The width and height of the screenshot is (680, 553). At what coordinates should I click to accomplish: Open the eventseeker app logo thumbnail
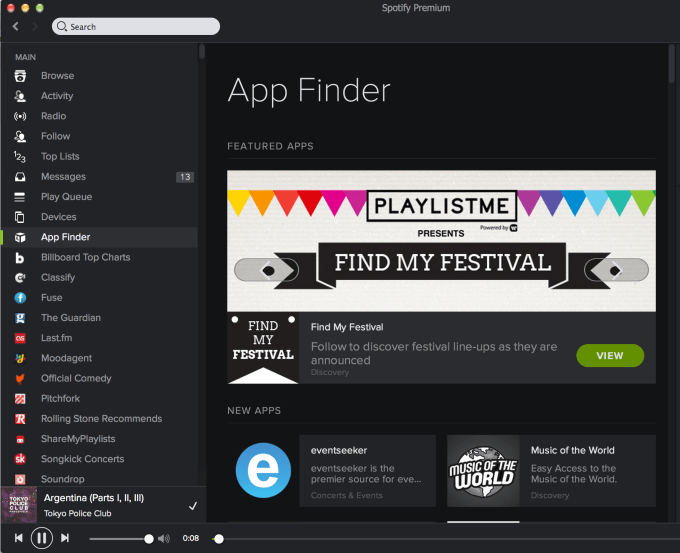click(x=263, y=471)
